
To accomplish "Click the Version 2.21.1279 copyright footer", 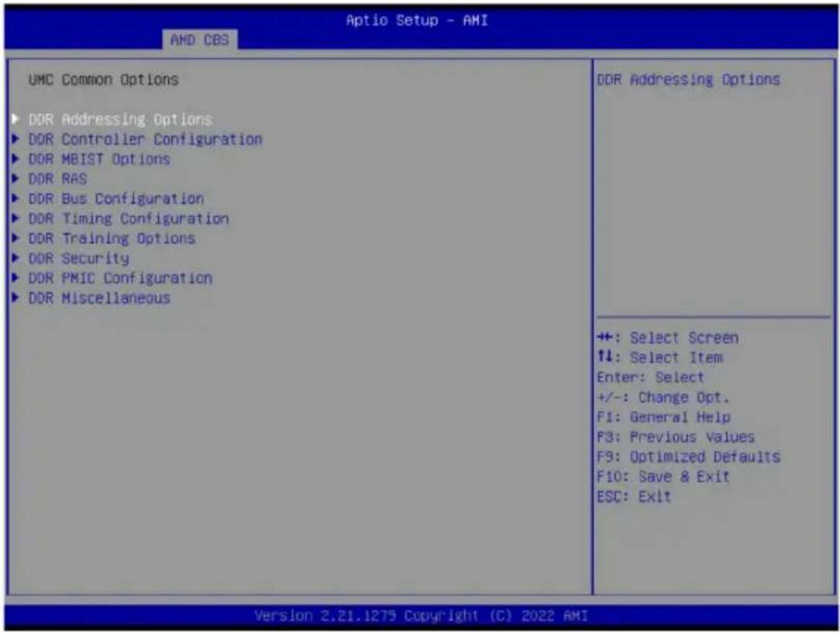I will (421, 616).
